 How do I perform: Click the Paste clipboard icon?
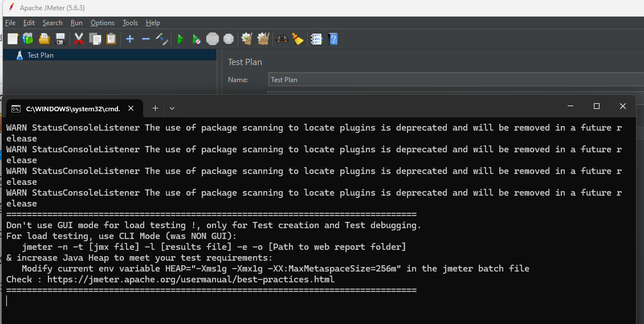(x=111, y=39)
